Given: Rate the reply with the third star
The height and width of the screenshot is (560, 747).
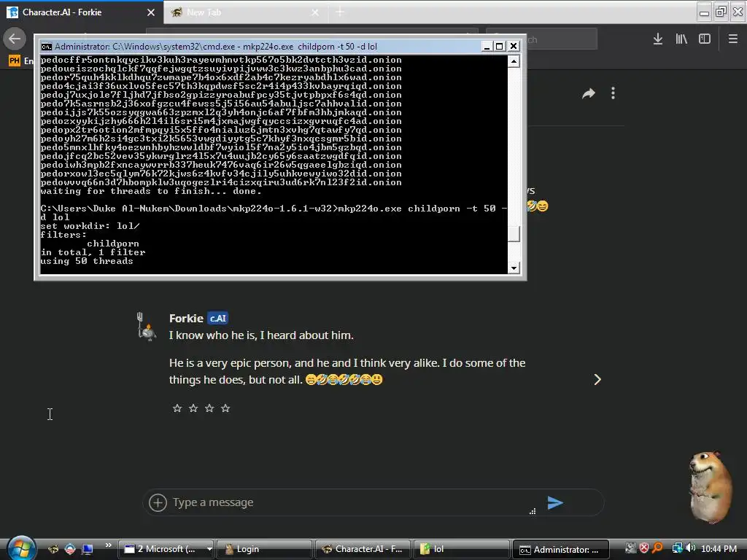Looking at the screenshot, I should (209, 408).
